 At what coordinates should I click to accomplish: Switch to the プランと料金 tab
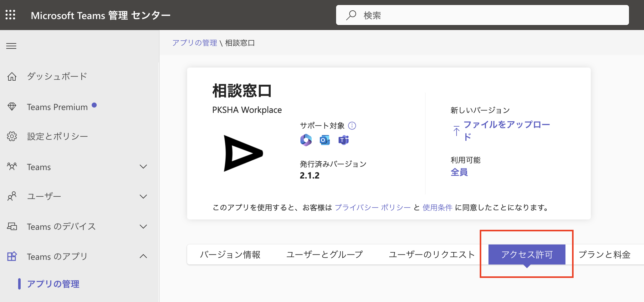pyautogui.click(x=604, y=255)
